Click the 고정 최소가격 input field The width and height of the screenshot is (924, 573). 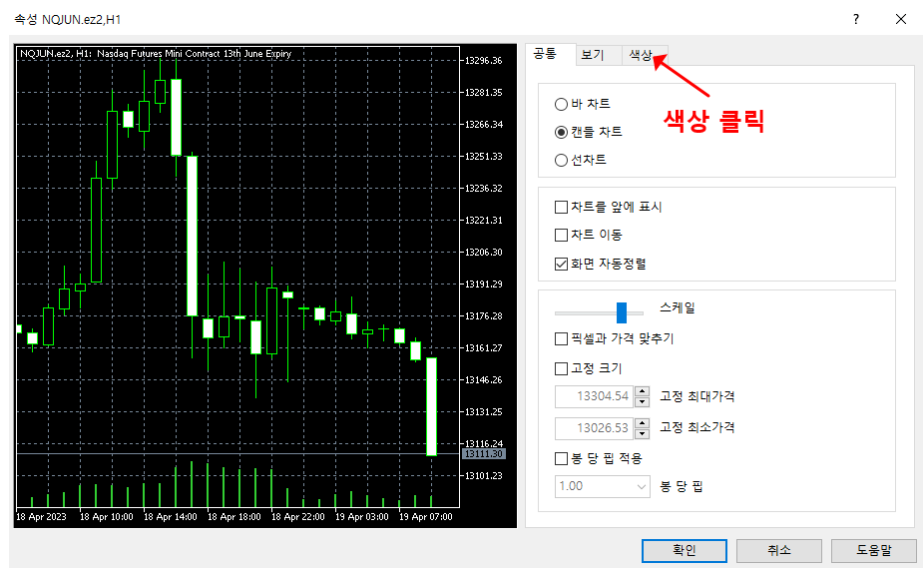click(594, 427)
